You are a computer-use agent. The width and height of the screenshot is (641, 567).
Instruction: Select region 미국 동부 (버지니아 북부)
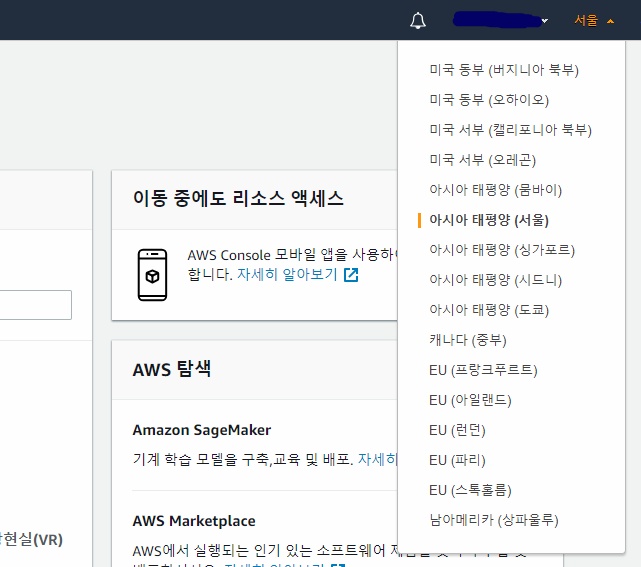[x=504, y=70]
